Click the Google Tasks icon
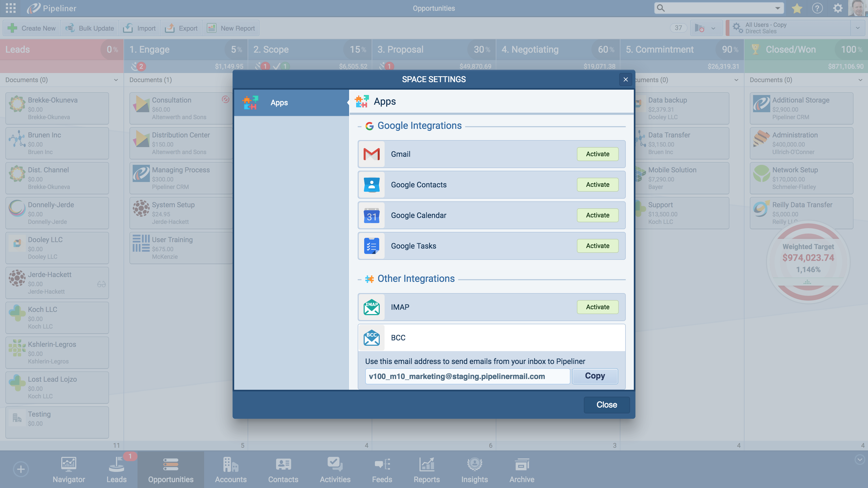 (x=371, y=246)
